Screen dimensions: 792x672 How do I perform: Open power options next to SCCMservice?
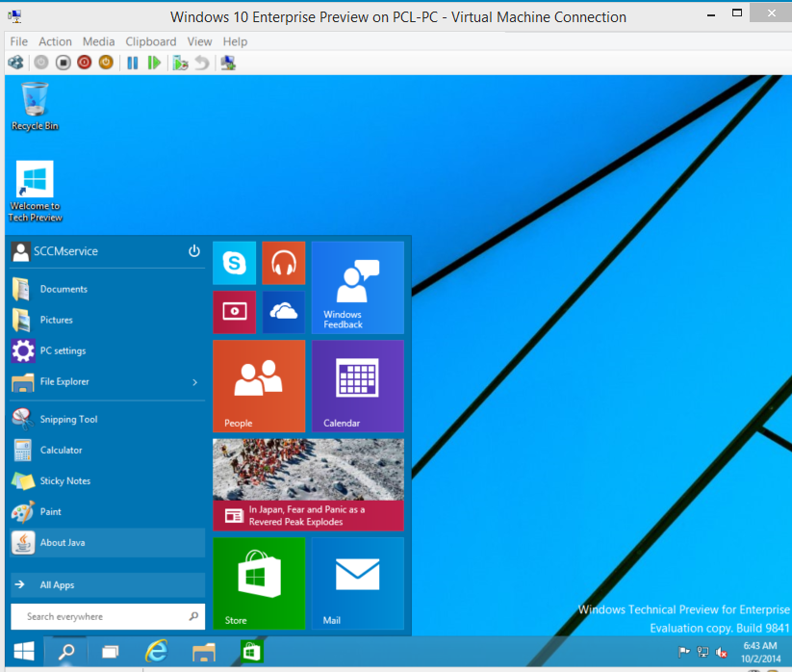(x=194, y=251)
